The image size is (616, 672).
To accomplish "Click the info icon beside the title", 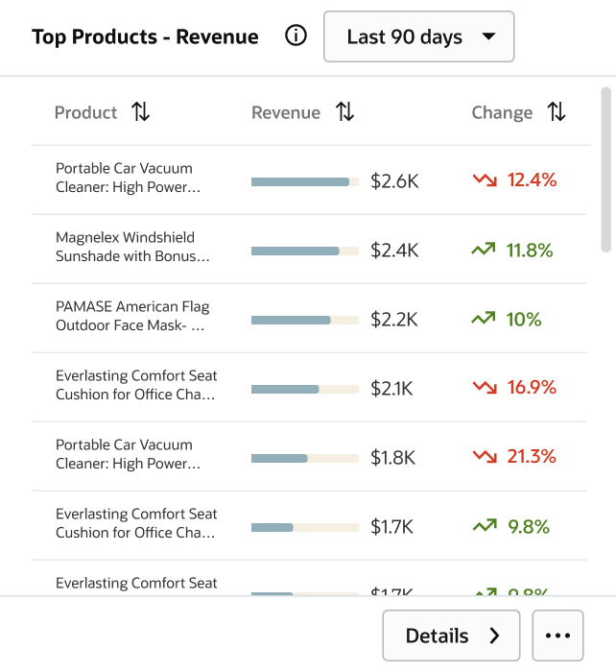I will [296, 36].
